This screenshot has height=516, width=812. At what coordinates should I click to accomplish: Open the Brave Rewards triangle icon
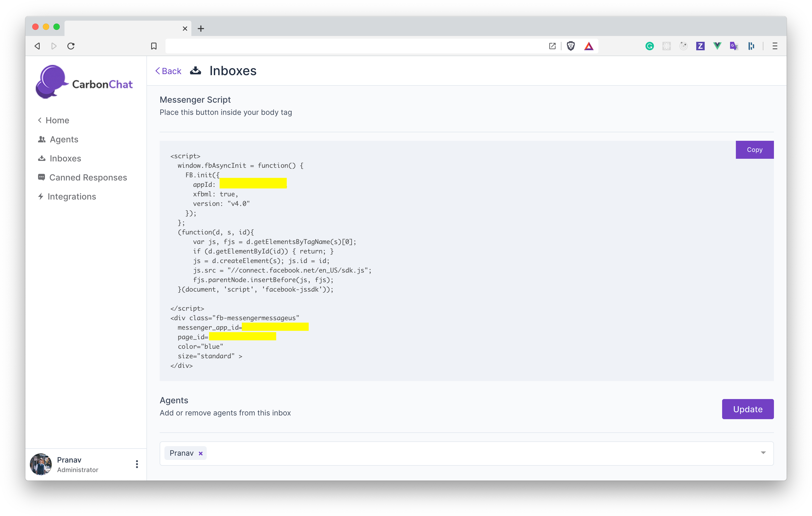(589, 46)
